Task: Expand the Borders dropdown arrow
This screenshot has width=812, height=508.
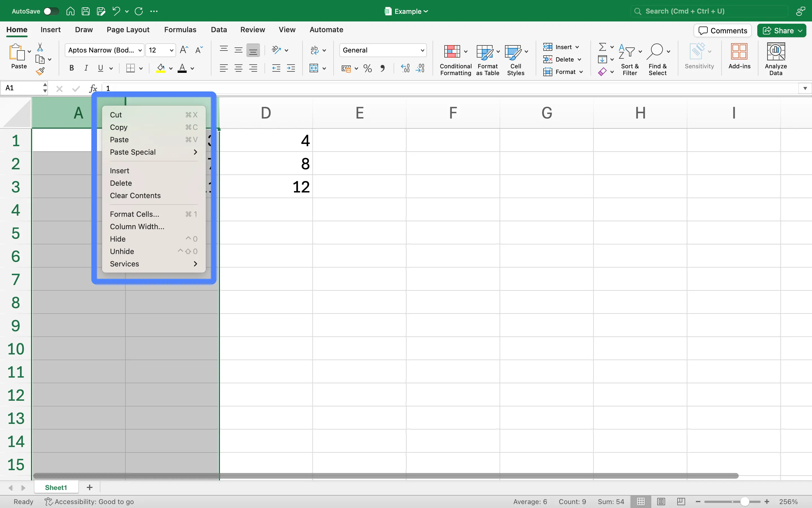Action: pos(141,69)
